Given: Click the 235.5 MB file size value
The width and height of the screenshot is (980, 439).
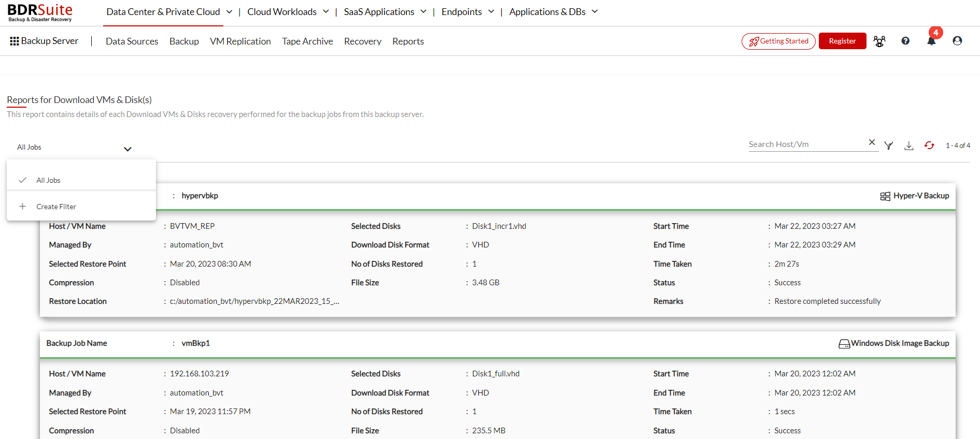Looking at the screenshot, I should tap(489, 431).
